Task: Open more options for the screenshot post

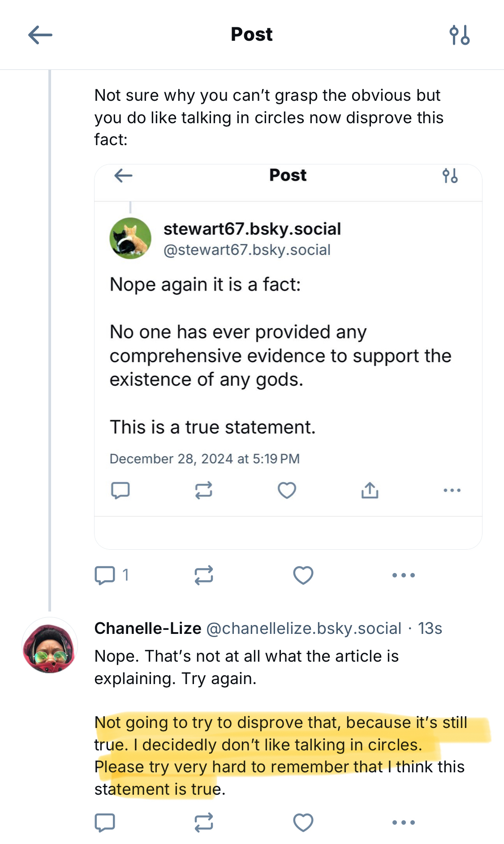Action: tap(404, 575)
